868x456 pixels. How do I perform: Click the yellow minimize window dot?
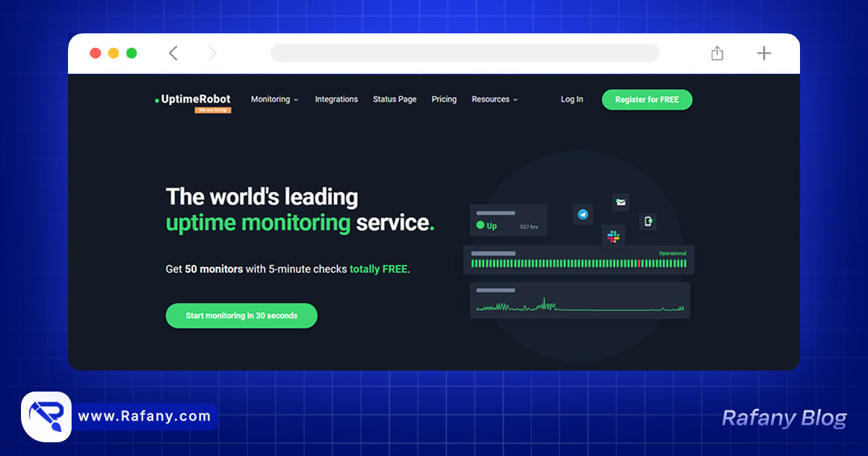[114, 53]
